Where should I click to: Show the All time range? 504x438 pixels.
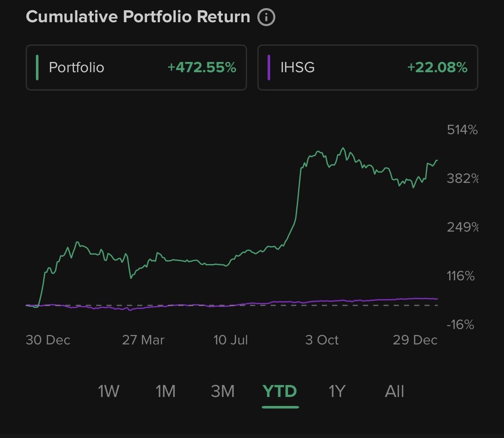click(394, 391)
